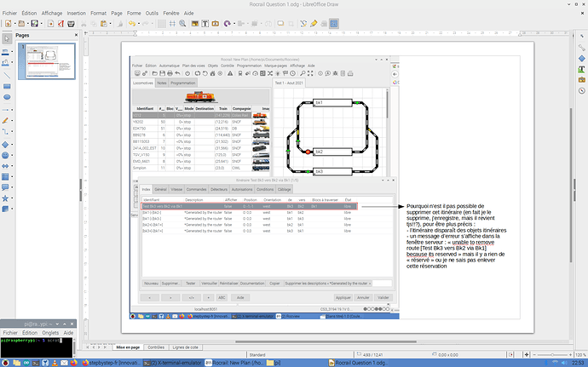The width and height of the screenshot is (588, 367).
Task: Click the New document icon
Action: pos(9,24)
